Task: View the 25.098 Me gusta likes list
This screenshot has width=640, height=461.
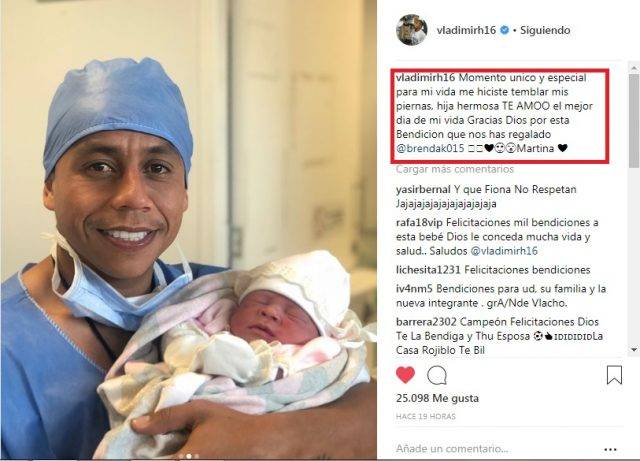Action: coord(437,398)
